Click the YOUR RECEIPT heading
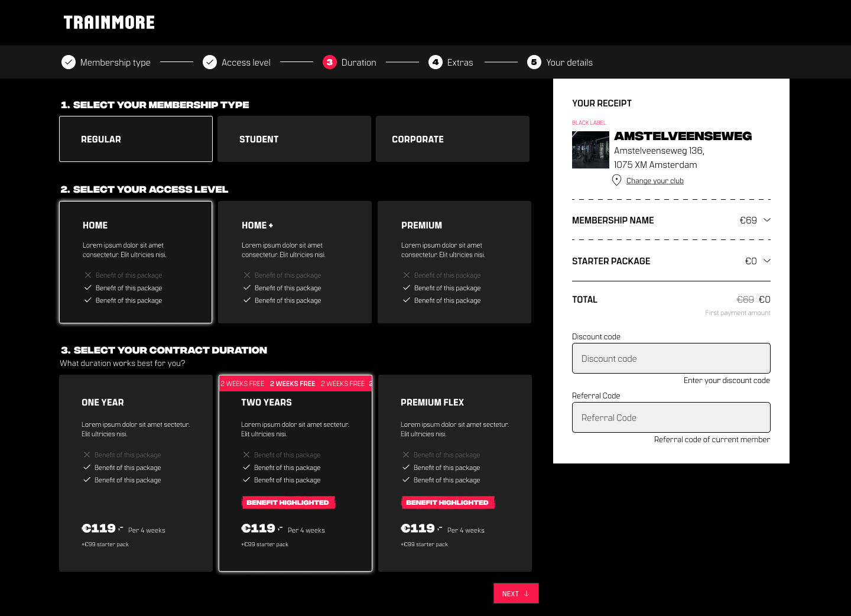Screen dimensions: 851x616 [602, 103]
